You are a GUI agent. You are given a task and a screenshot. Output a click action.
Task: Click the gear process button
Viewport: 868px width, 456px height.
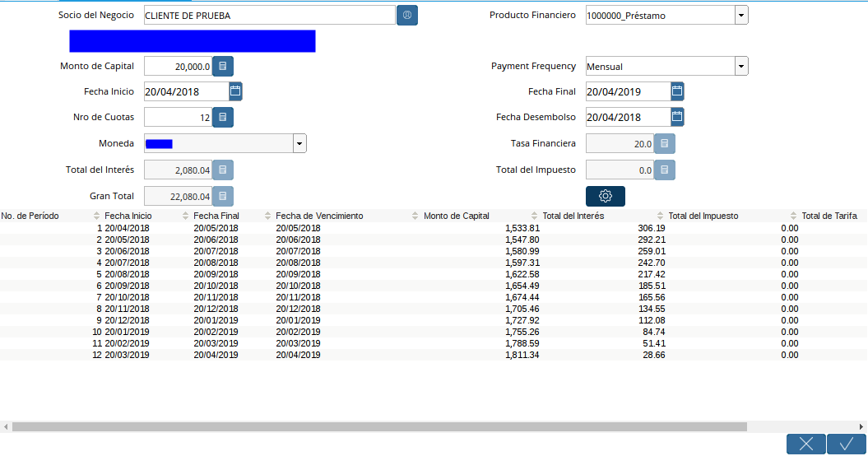coord(605,196)
